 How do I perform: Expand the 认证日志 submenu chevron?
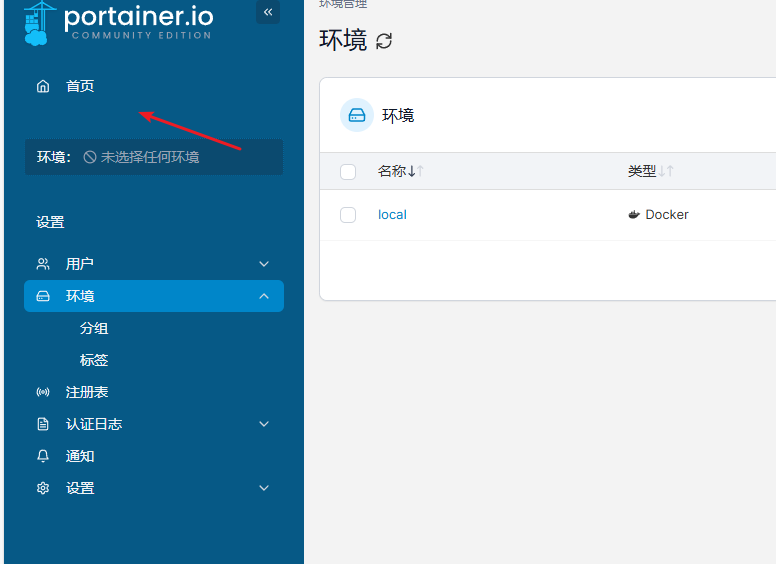(264, 424)
